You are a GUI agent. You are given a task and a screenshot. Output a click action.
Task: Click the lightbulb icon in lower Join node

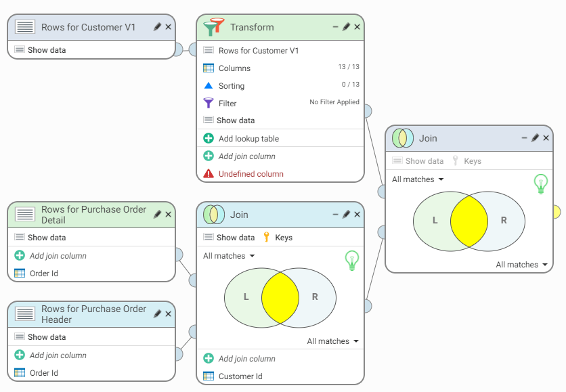(x=351, y=260)
